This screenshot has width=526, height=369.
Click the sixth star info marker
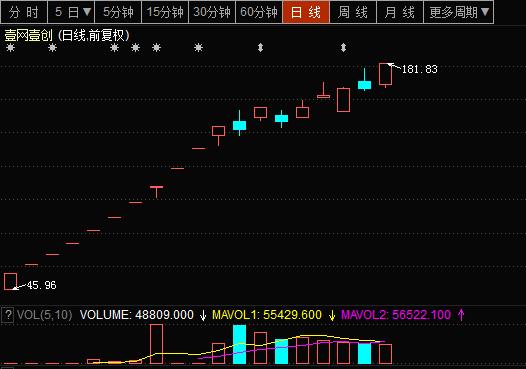[199, 48]
